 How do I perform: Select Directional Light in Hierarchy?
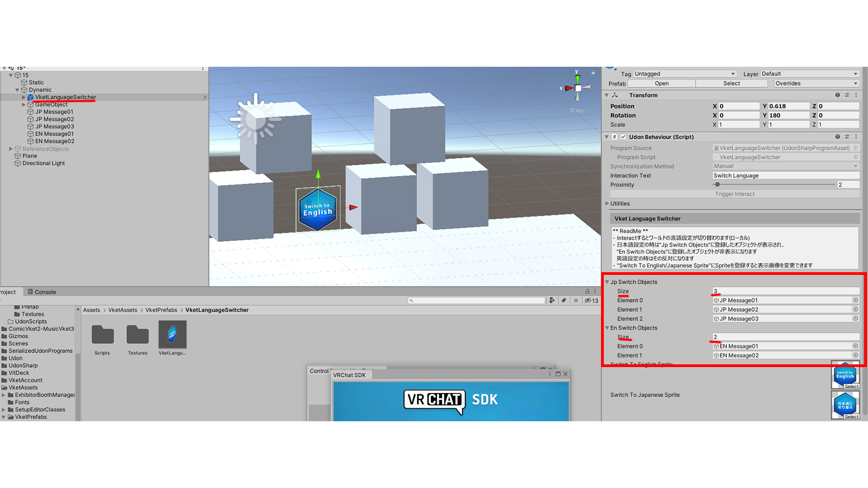(43, 163)
